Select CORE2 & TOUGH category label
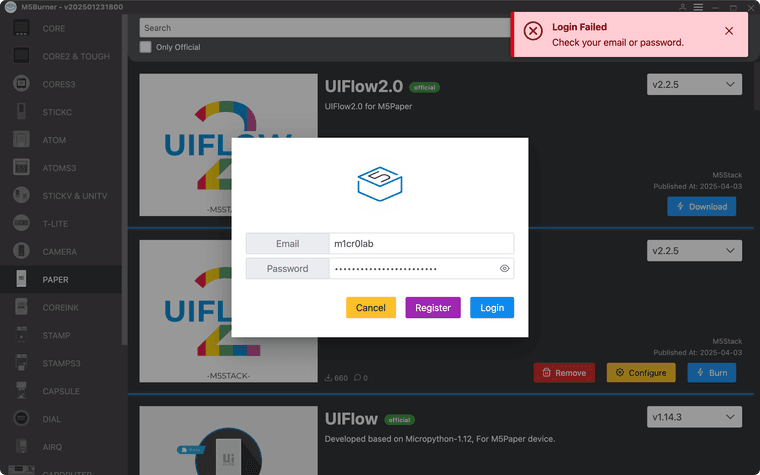Image resolution: width=760 pixels, height=475 pixels. click(x=76, y=57)
